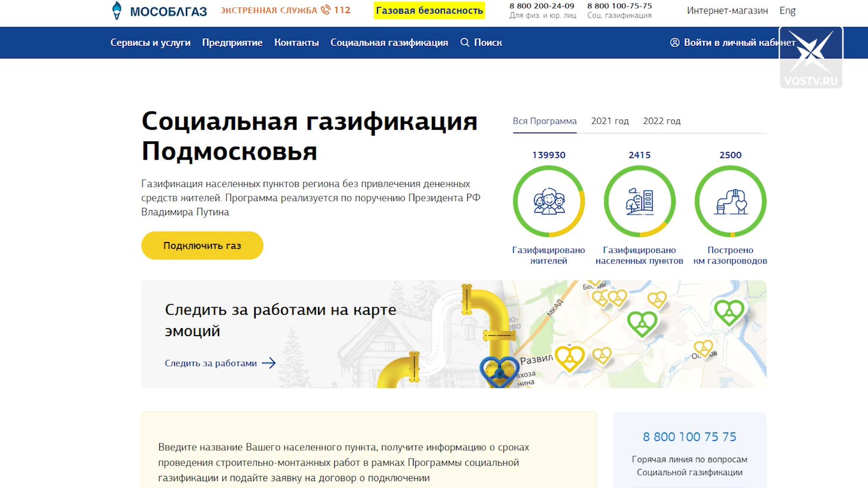Open the Контакты menu item
Image resolution: width=868 pixels, height=488 pixels.
[x=297, y=42]
